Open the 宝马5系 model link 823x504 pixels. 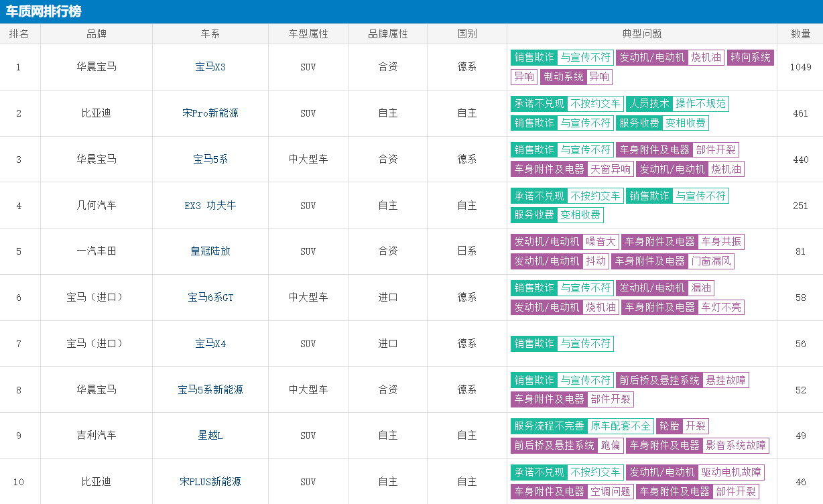click(210, 160)
